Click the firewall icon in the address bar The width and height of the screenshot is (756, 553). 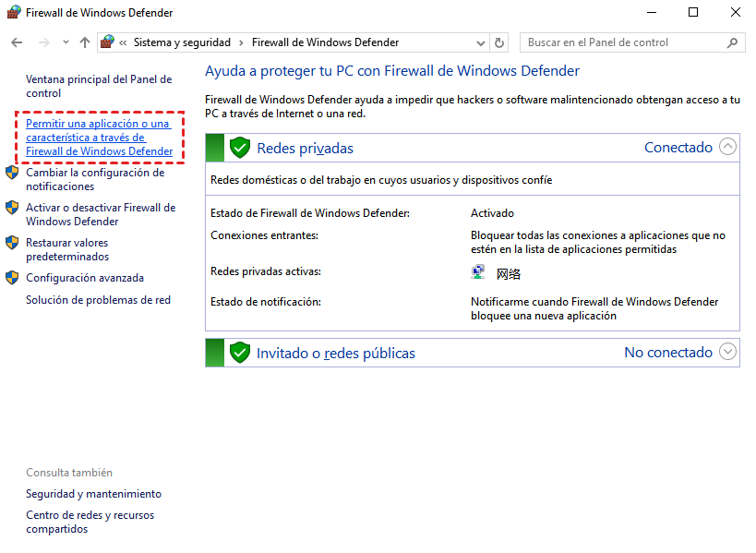click(108, 42)
